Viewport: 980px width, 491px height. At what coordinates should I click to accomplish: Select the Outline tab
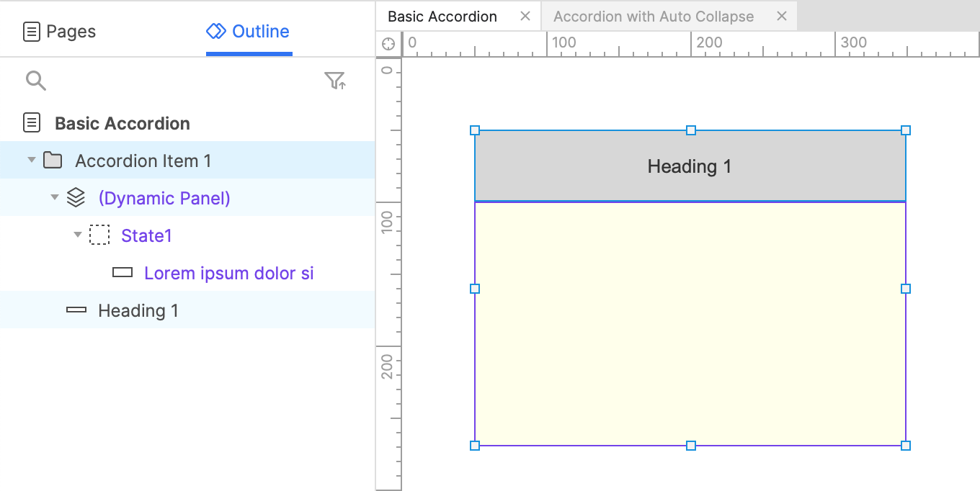pos(249,32)
